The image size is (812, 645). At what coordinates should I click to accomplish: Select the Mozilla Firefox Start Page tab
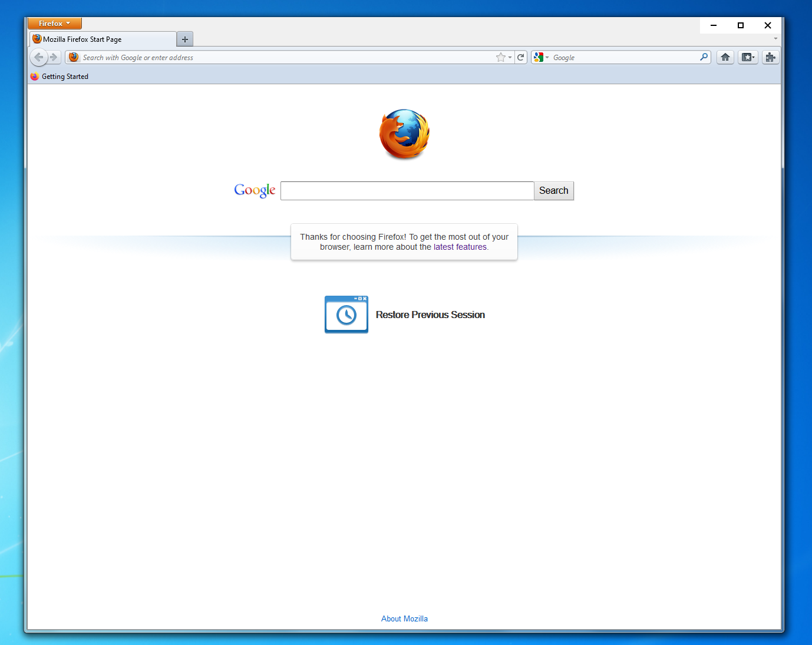pos(103,39)
